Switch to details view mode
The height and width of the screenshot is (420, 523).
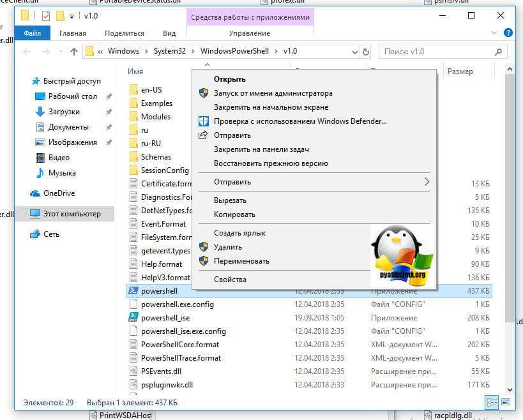coord(492,402)
